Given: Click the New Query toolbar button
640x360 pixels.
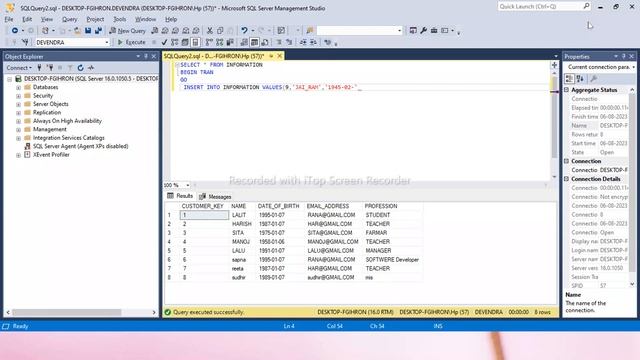Looking at the screenshot, I should (x=127, y=31).
